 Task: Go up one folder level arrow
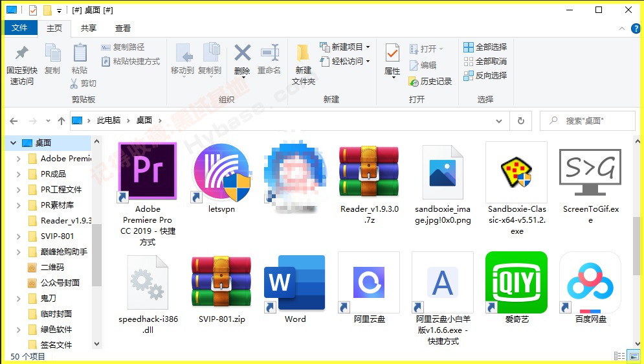click(x=61, y=120)
